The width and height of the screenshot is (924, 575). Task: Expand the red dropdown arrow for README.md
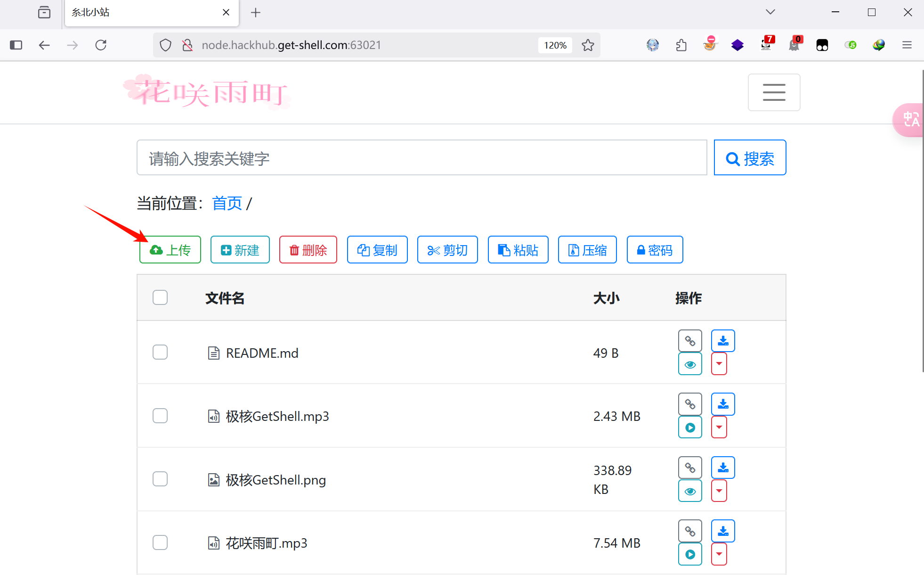(x=719, y=364)
